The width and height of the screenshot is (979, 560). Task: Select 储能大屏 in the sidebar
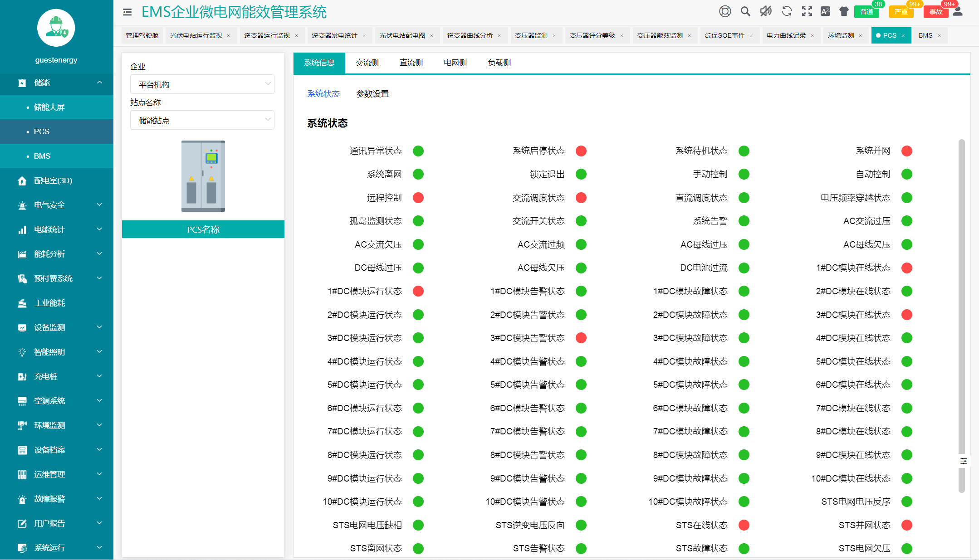click(49, 107)
